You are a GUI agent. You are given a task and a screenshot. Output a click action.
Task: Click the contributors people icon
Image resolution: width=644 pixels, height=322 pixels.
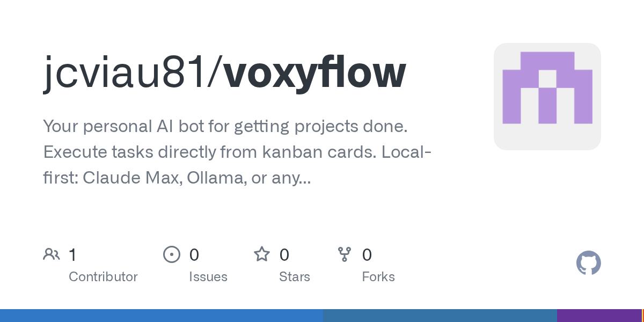(x=51, y=254)
